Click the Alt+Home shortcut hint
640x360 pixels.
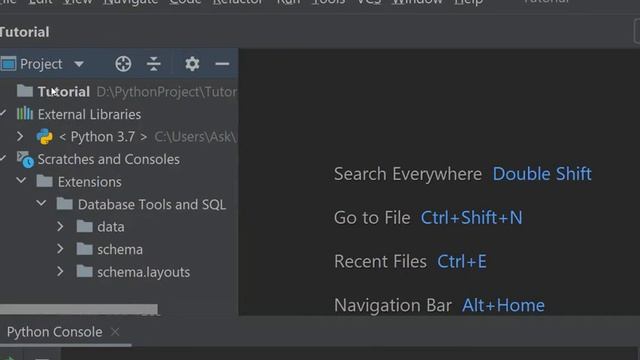(503, 305)
